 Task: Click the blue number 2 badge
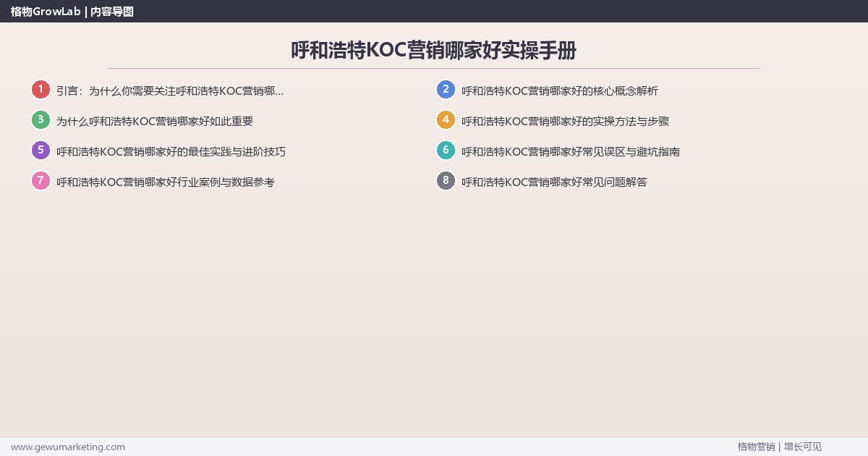(x=446, y=90)
